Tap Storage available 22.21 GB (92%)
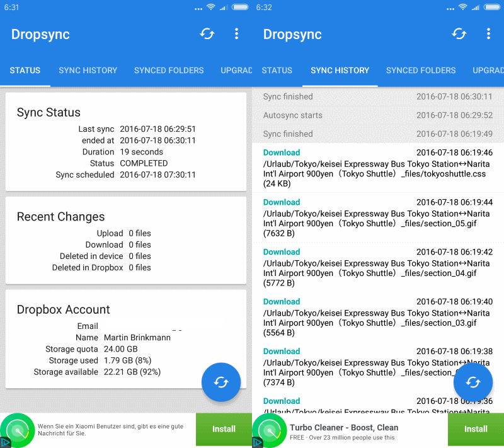The width and height of the screenshot is (504, 448). tap(132, 372)
